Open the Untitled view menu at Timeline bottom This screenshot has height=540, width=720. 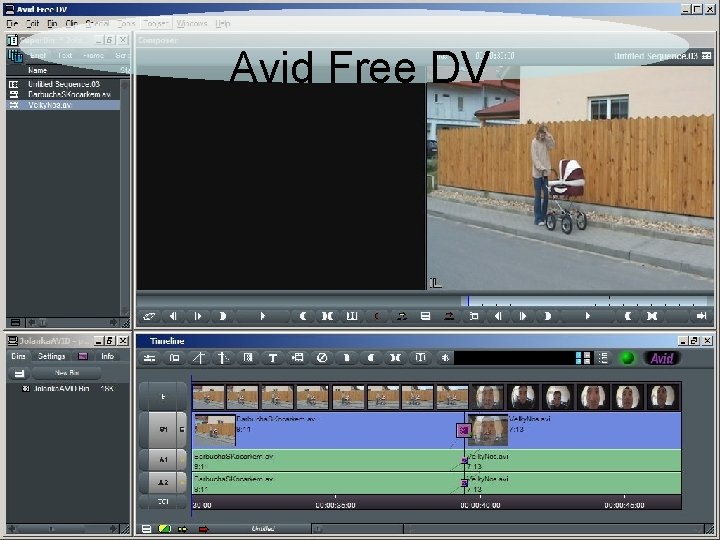point(263,529)
